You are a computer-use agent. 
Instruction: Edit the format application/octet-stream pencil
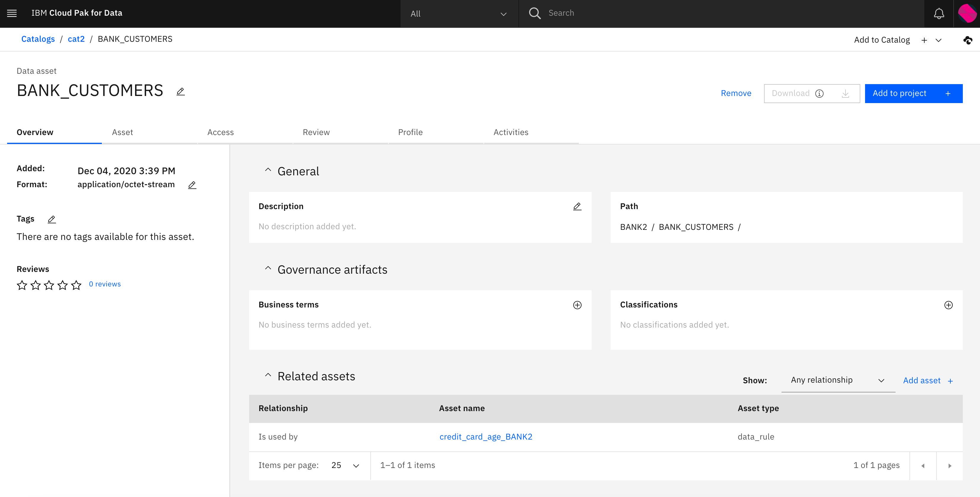click(x=192, y=185)
